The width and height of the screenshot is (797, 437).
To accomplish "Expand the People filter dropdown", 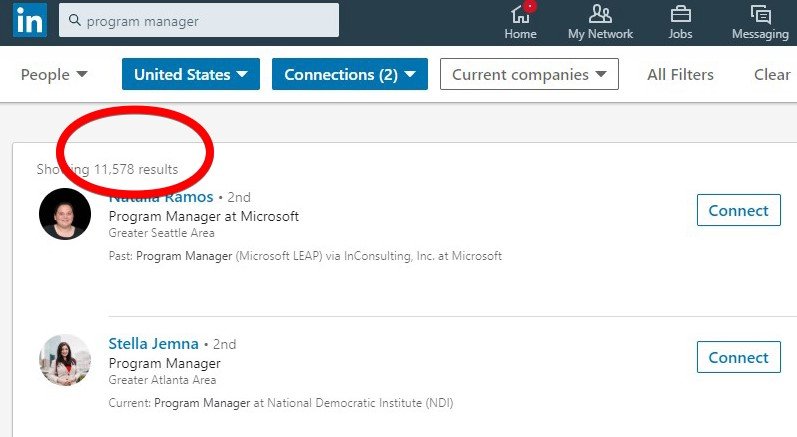I will [x=54, y=75].
